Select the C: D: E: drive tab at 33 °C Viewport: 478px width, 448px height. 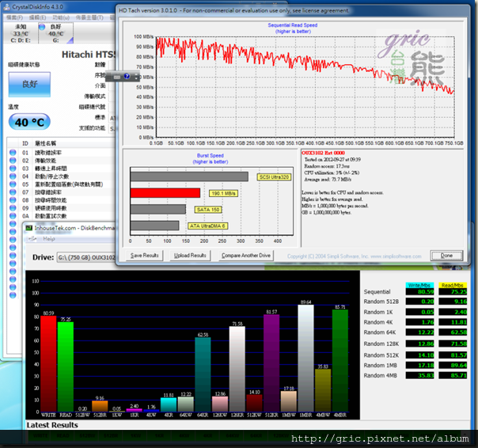(21, 33)
